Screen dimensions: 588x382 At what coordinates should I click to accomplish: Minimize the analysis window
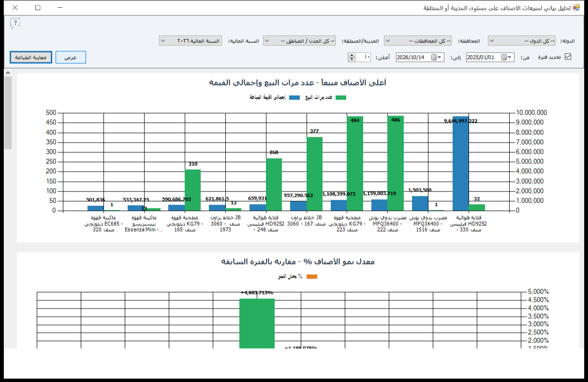point(60,8)
